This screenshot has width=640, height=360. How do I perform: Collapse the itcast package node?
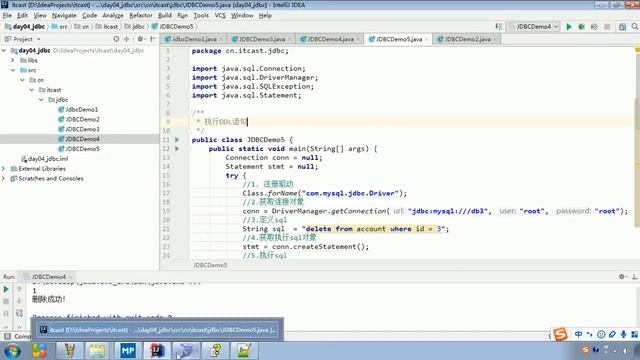tap(32, 90)
